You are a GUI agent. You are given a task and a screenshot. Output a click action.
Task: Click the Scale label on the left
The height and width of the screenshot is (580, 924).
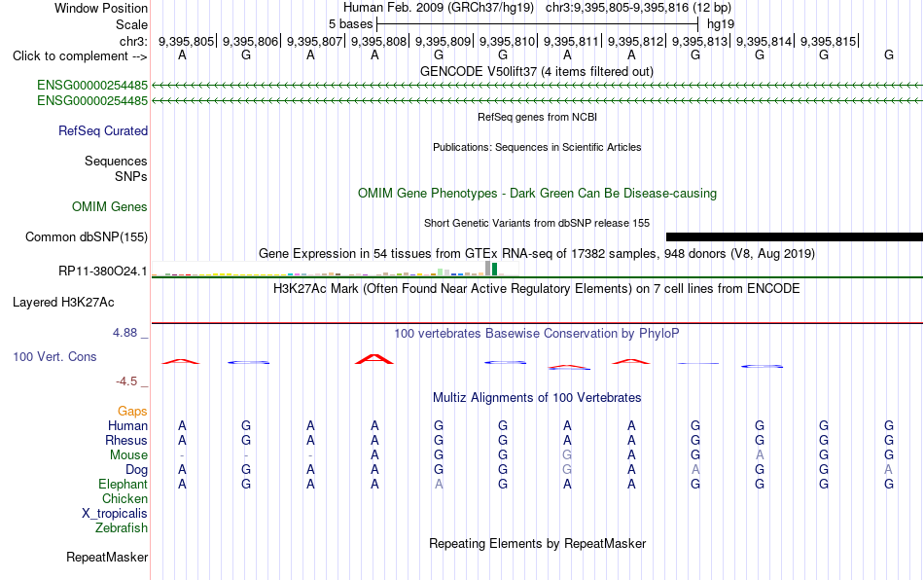tap(132, 24)
